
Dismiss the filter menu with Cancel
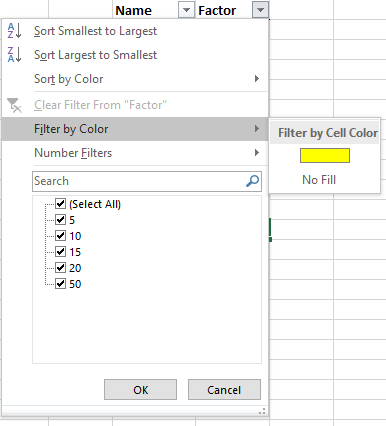(224, 390)
